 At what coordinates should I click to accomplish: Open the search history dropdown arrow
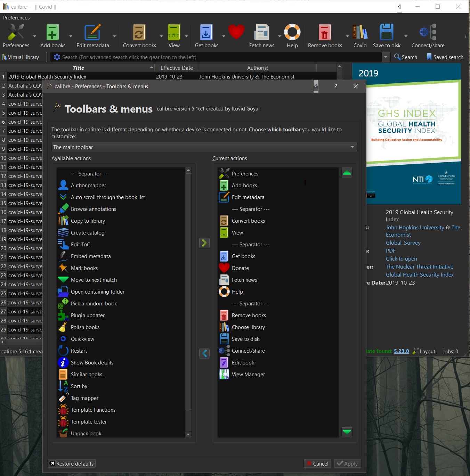[x=386, y=57]
